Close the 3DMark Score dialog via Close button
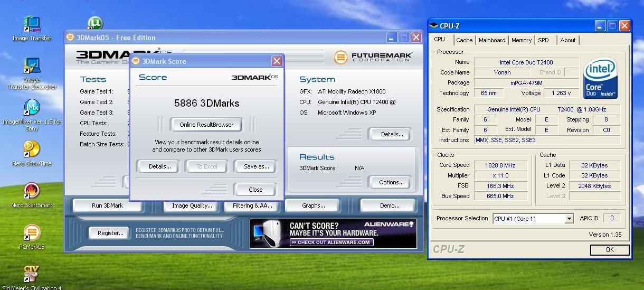644x290 pixels. coord(255,190)
